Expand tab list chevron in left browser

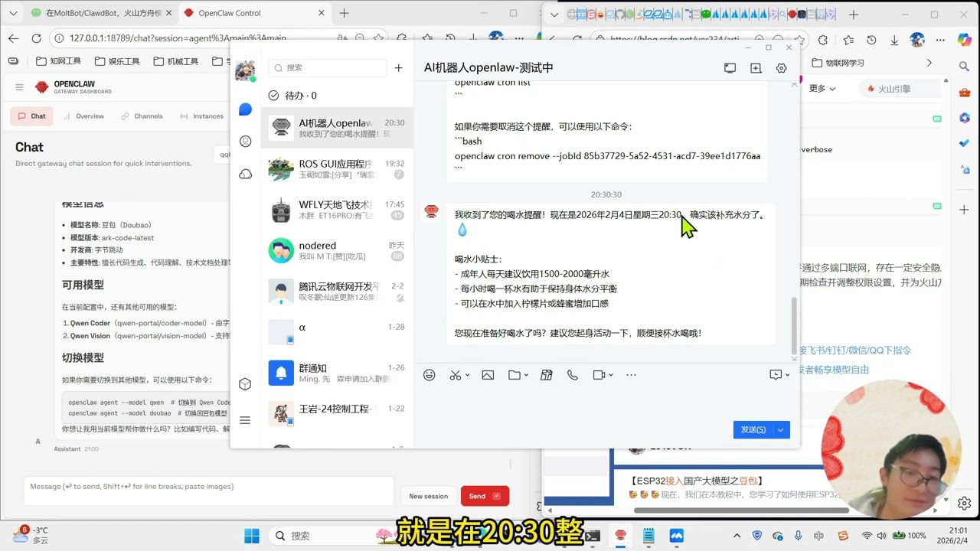[x=13, y=13]
